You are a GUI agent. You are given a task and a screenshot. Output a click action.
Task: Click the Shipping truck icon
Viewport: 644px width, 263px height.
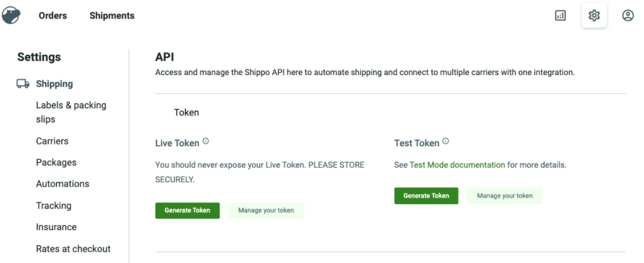click(x=23, y=83)
